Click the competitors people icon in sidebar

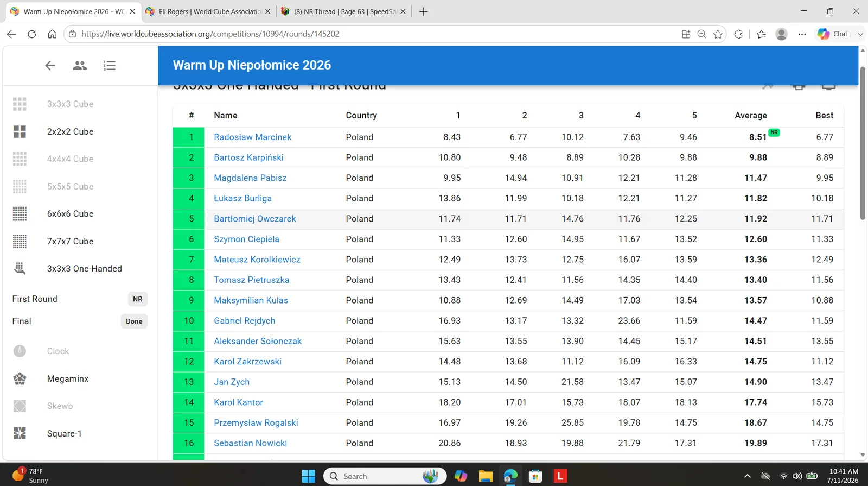[x=80, y=66]
